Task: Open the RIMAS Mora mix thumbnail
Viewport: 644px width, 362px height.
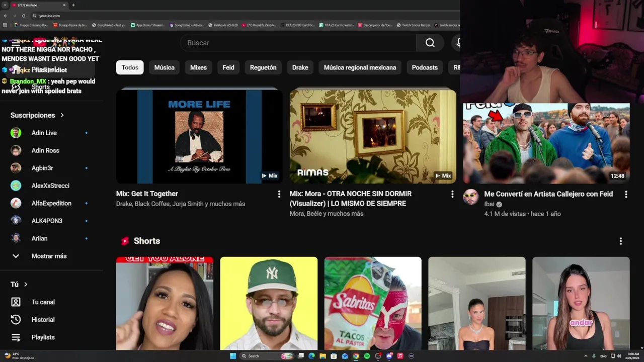Action: [x=373, y=136]
